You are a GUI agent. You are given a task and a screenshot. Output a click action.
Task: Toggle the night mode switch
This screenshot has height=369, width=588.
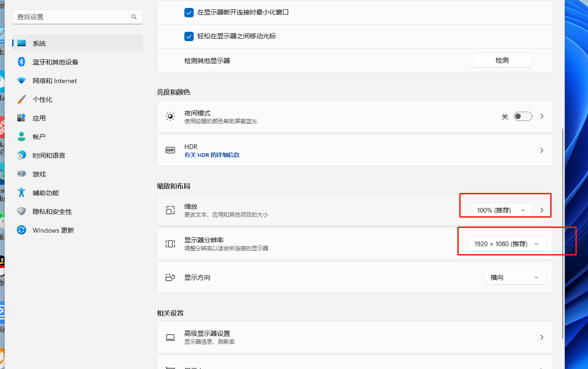tap(523, 116)
